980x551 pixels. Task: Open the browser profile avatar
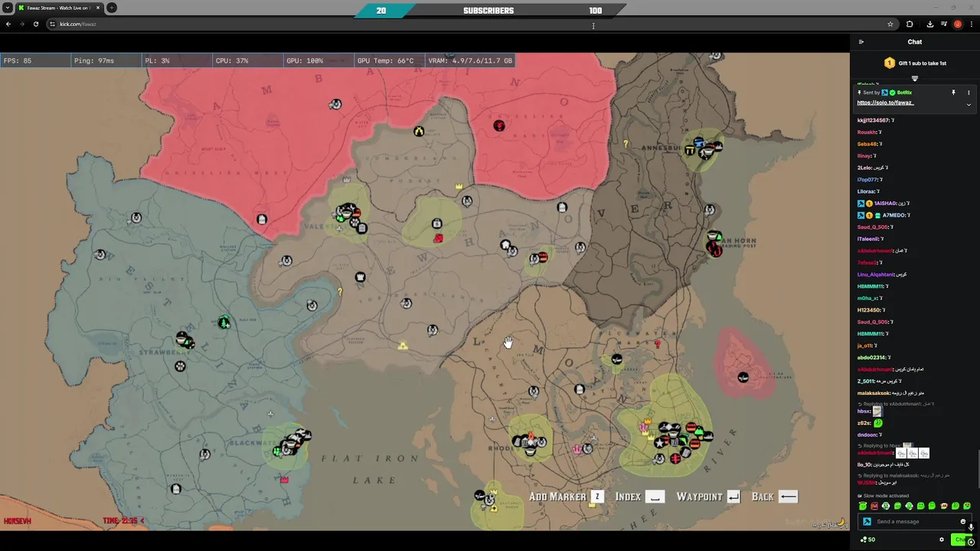point(957,24)
